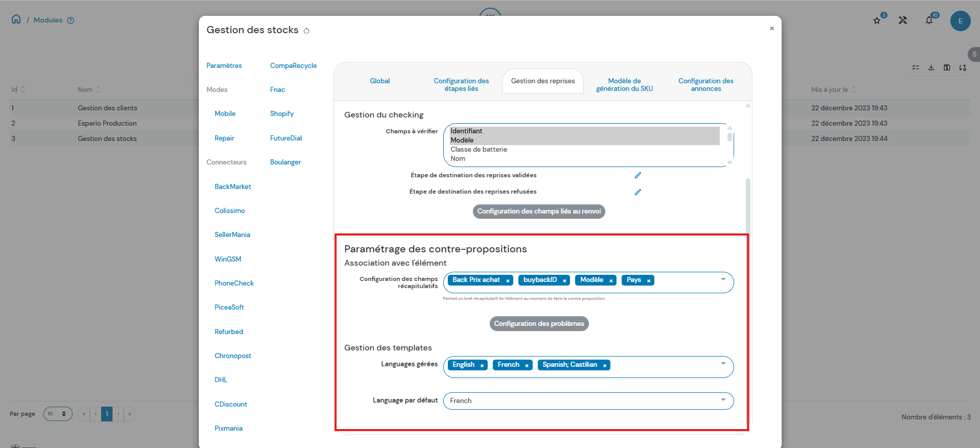The width and height of the screenshot is (980, 448).
Task: Remove the Spanish; Castilian language tag
Action: (604, 365)
